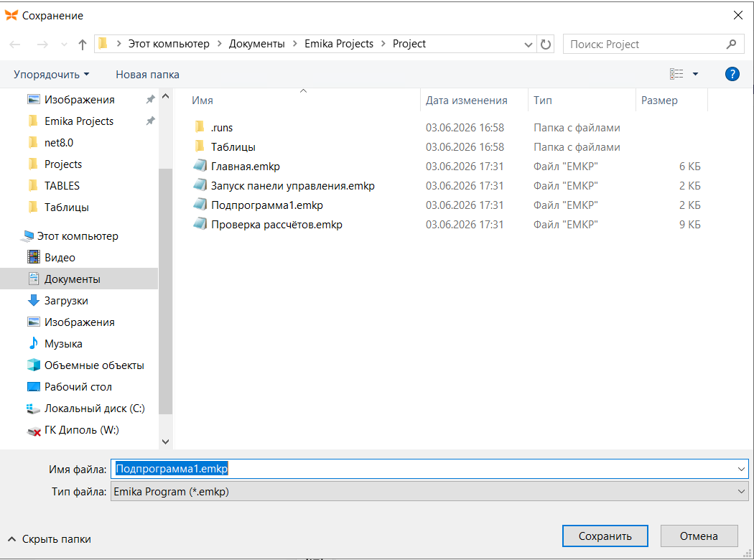Refresh the Project folder view
754x560 pixels.
coord(545,45)
